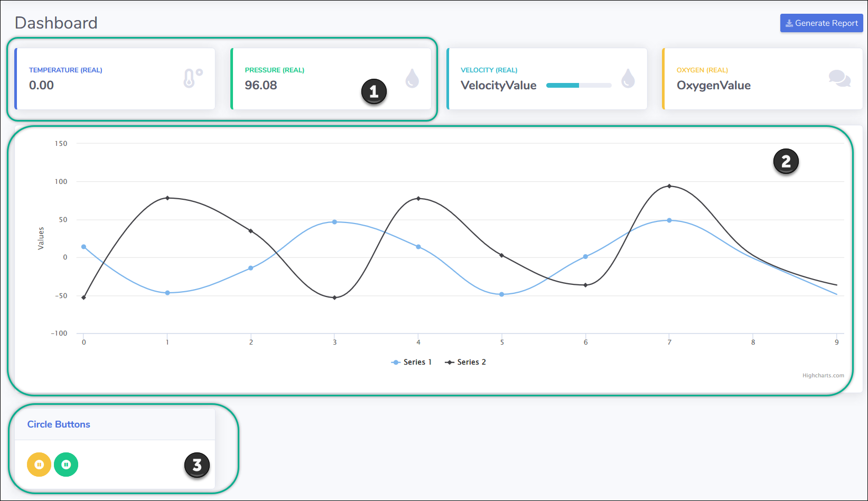The height and width of the screenshot is (501, 868).
Task: Click the chat bubbles icon in Oxygen card
Action: tap(839, 78)
